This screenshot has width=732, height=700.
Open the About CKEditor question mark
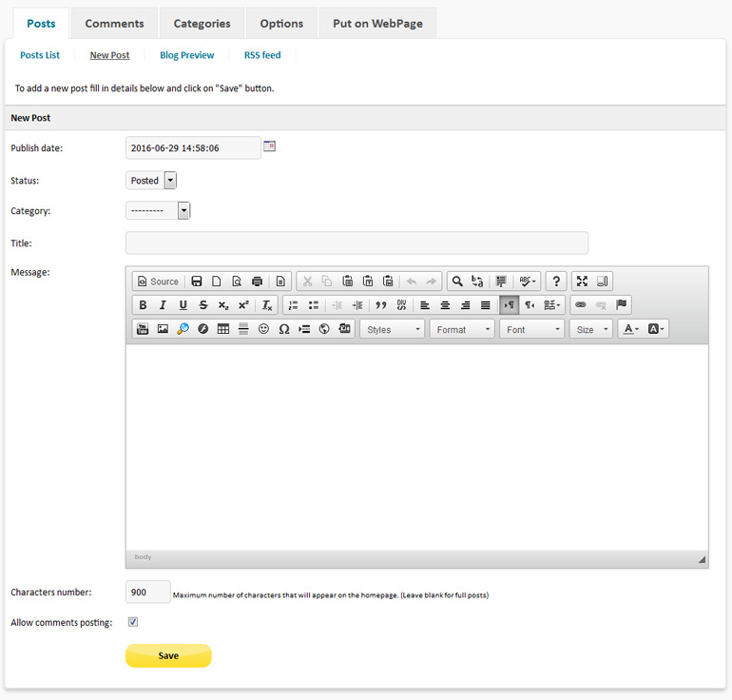556,282
